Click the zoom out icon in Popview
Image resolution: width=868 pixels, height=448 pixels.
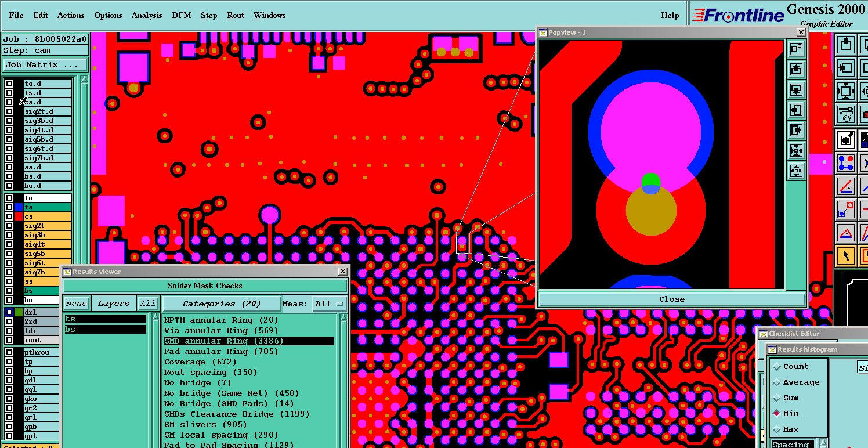point(797,171)
